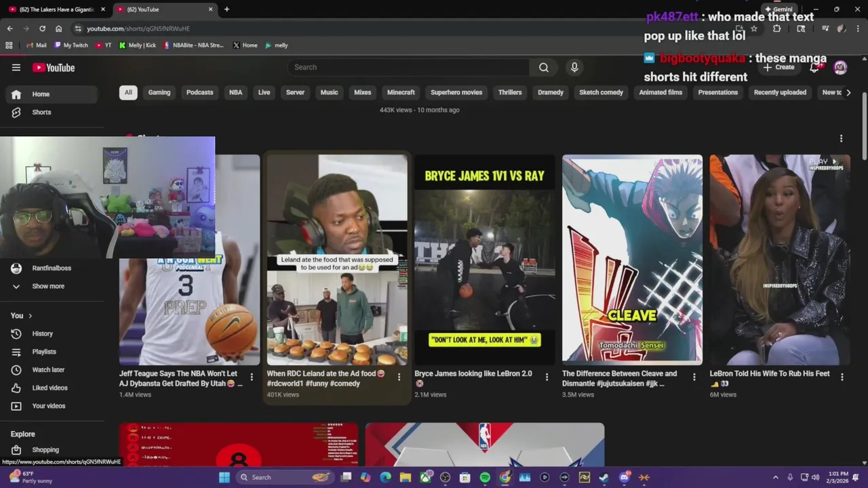Screen dimensions: 868x488
Task: Open the YouTube hamburger guide menu
Action: (16, 68)
